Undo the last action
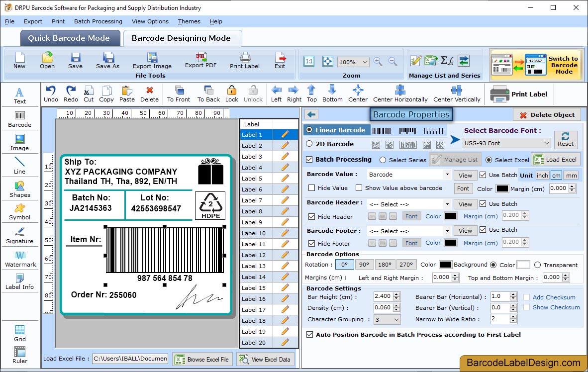588x372 pixels. 51,94
